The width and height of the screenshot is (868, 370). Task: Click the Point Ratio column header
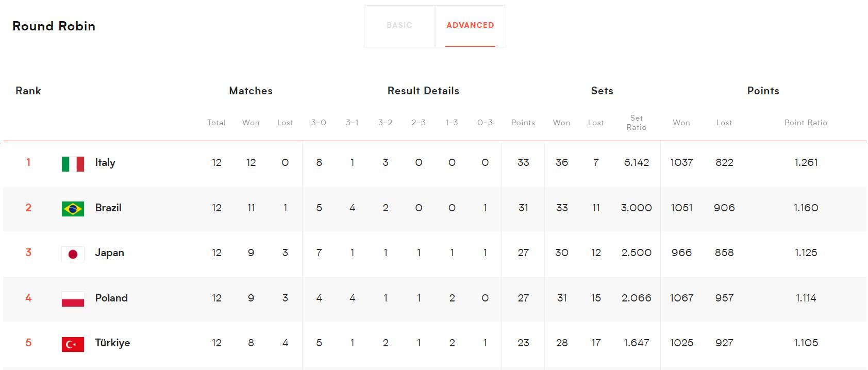click(806, 123)
